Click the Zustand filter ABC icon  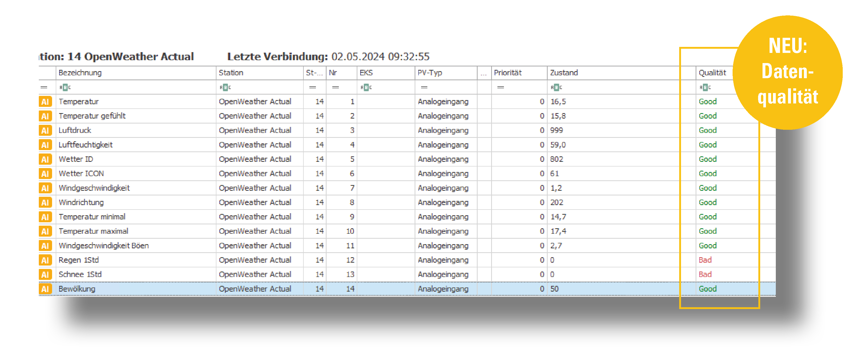click(556, 87)
